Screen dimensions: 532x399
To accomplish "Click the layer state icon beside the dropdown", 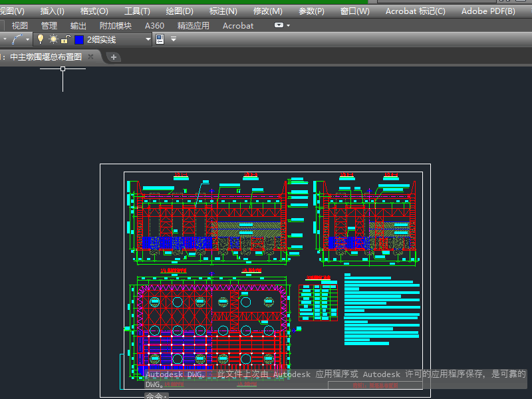I will [160, 40].
